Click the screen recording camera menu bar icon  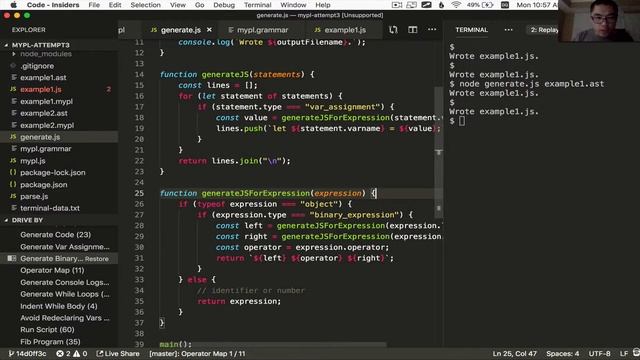point(396,5)
